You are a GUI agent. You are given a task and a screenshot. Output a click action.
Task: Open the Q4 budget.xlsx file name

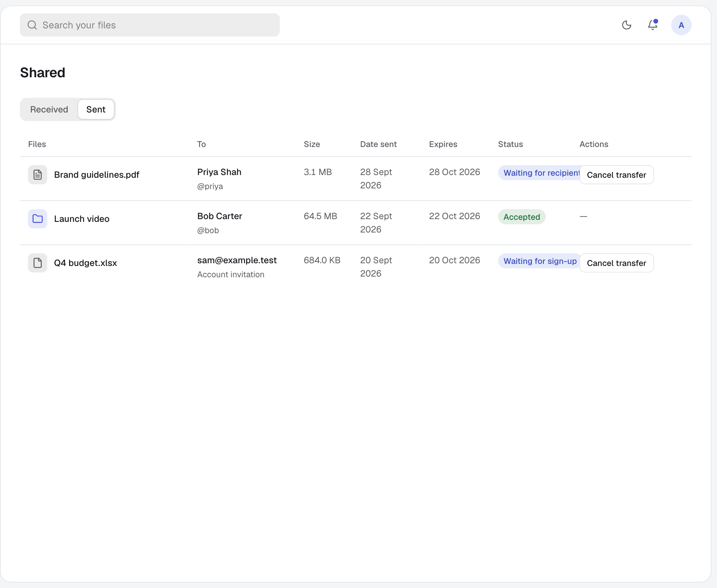pos(86,263)
